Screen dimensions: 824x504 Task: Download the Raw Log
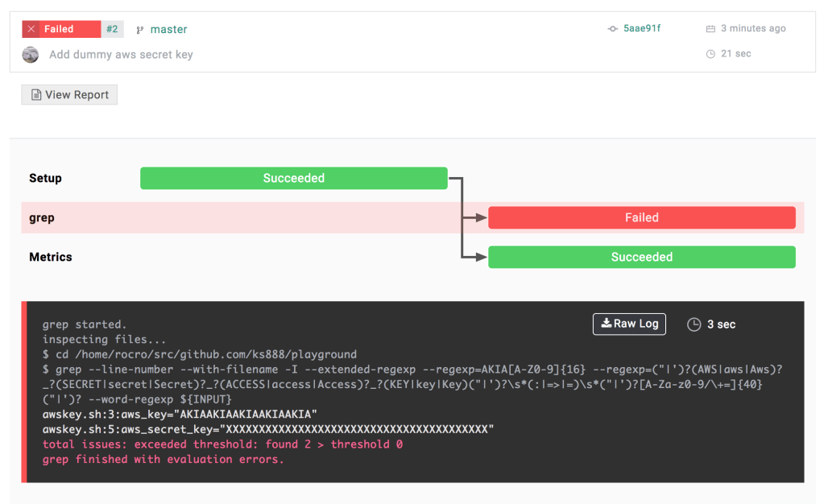(x=629, y=324)
